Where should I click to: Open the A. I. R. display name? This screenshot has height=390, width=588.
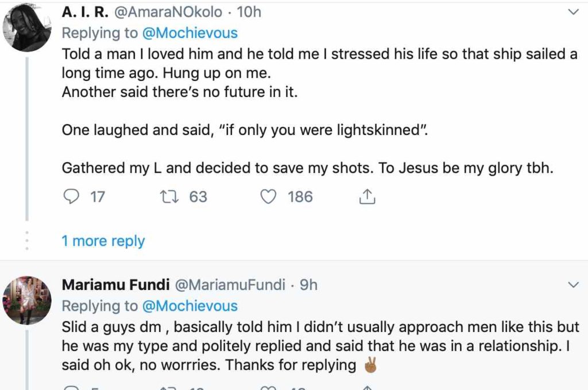pyautogui.click(x=85, y=12)
